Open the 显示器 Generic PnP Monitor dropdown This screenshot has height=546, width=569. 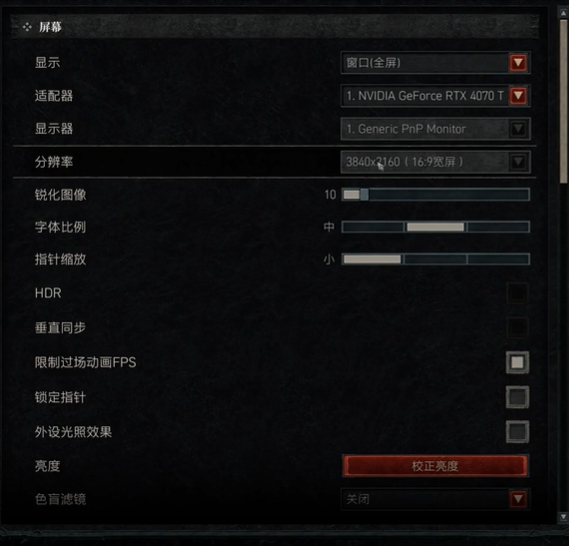click(518, 128)
